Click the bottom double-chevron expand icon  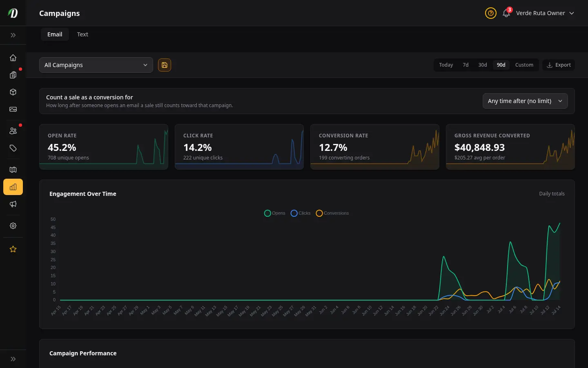[13, 359]
